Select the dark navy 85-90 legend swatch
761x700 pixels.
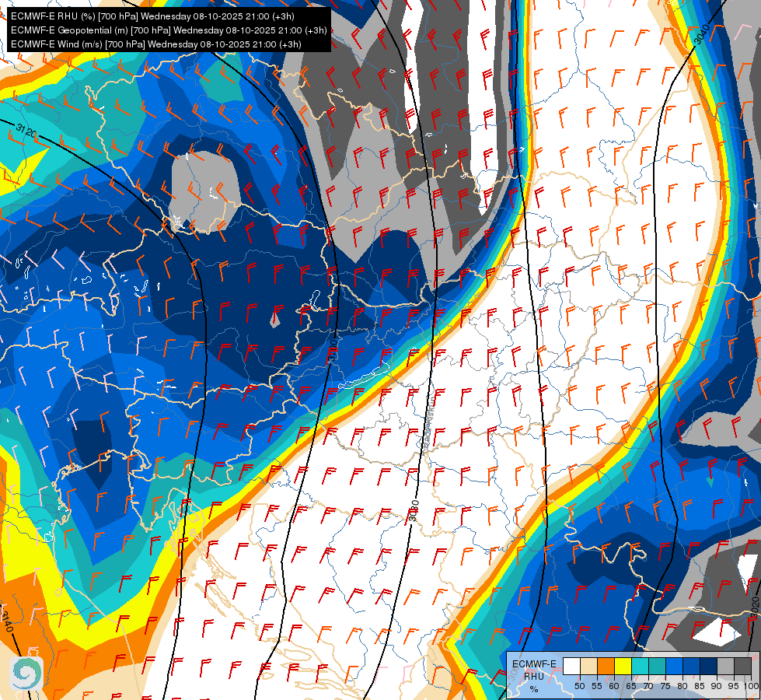click(x=708, y=666)
